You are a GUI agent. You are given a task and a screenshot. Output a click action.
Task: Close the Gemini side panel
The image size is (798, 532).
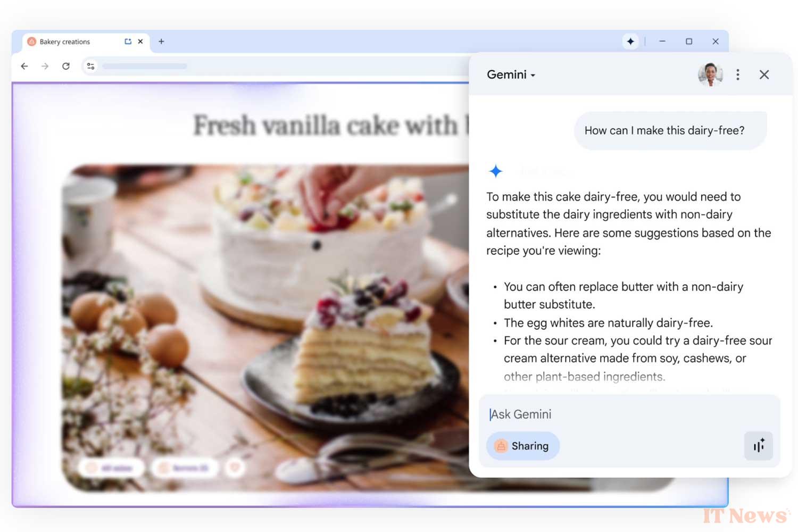pyautogui.click(x=764, y=74)
